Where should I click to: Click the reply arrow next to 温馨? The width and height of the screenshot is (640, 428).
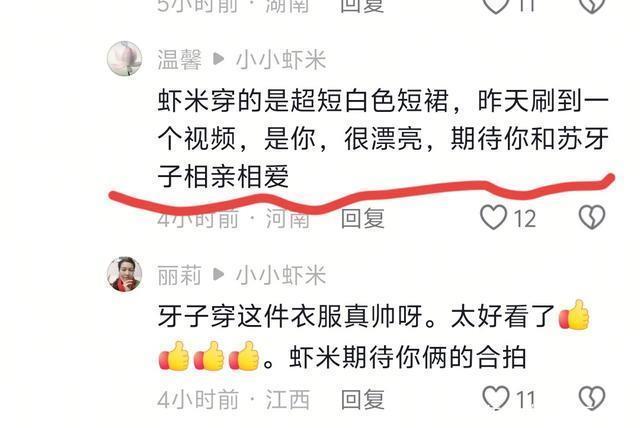pos(219,60)
